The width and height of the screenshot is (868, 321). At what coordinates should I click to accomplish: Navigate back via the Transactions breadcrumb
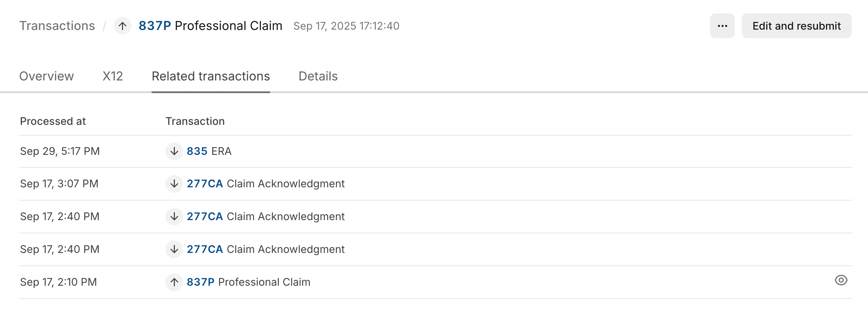point(57,26)
